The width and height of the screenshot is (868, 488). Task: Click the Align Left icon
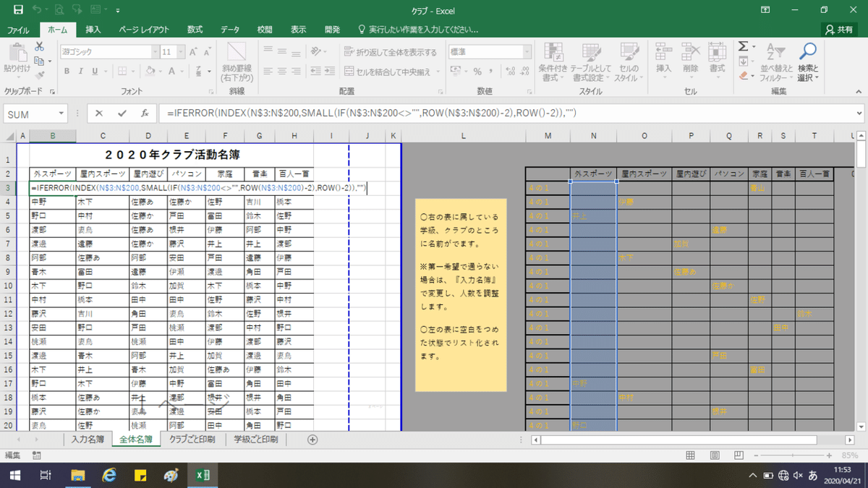(269, 71)
